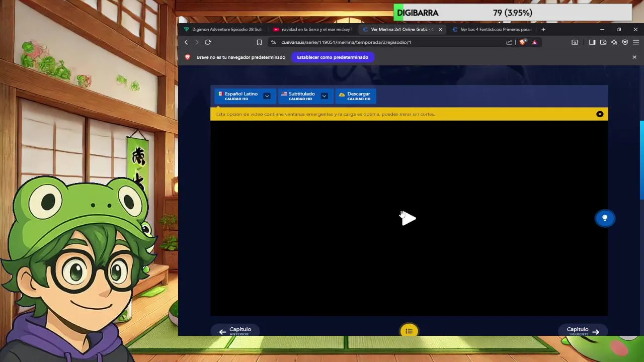Open the Brave Shields lion icon
This screenshot has height=362, width=644.
point(522,42)
